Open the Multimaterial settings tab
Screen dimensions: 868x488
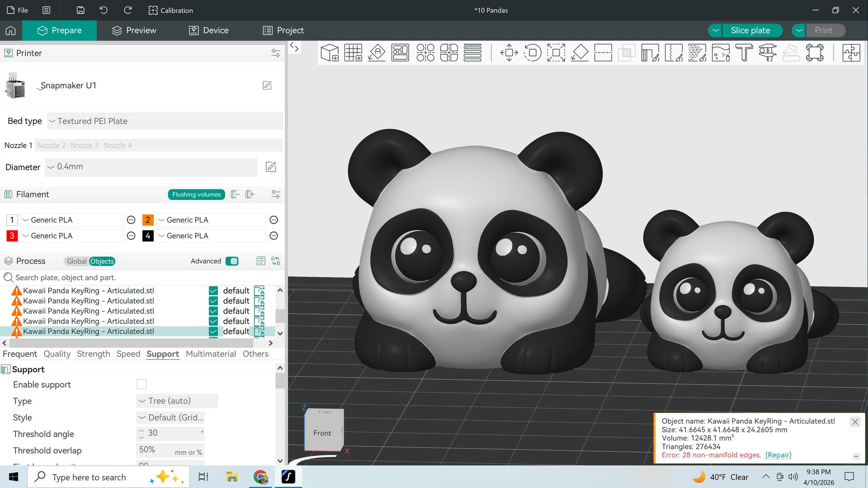click(211, 354)
